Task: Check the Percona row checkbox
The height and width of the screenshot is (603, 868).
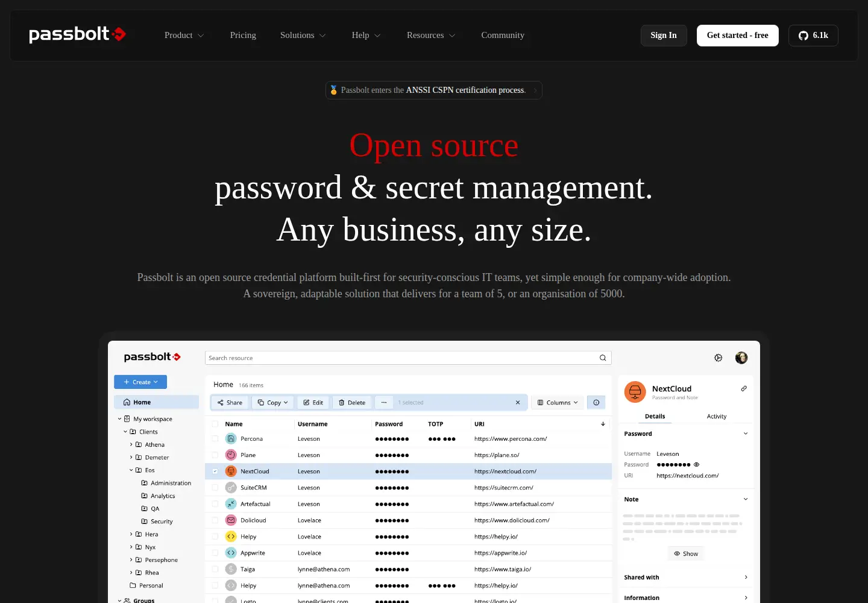Action: [215, 438]
